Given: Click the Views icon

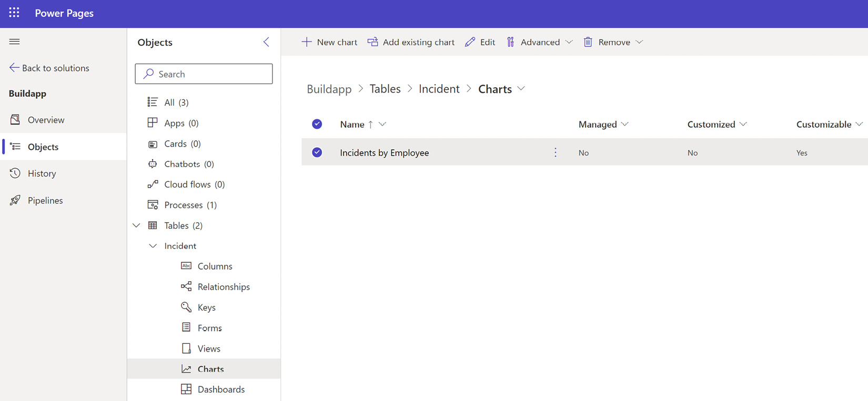Looking at the screenshot, I should pos(186,348).
